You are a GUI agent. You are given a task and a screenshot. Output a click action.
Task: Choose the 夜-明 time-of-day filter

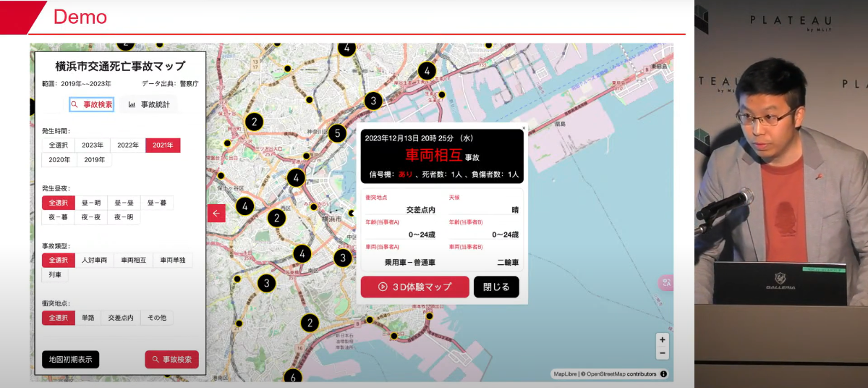click(124, 217)
